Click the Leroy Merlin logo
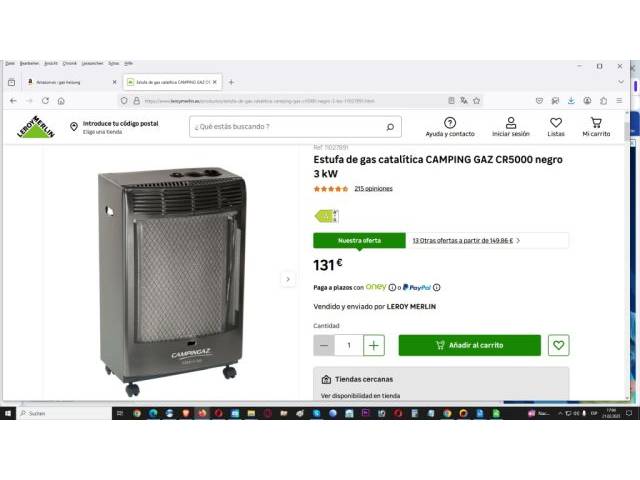The height and width of the screenshot is (480, 640). point(36,127)
